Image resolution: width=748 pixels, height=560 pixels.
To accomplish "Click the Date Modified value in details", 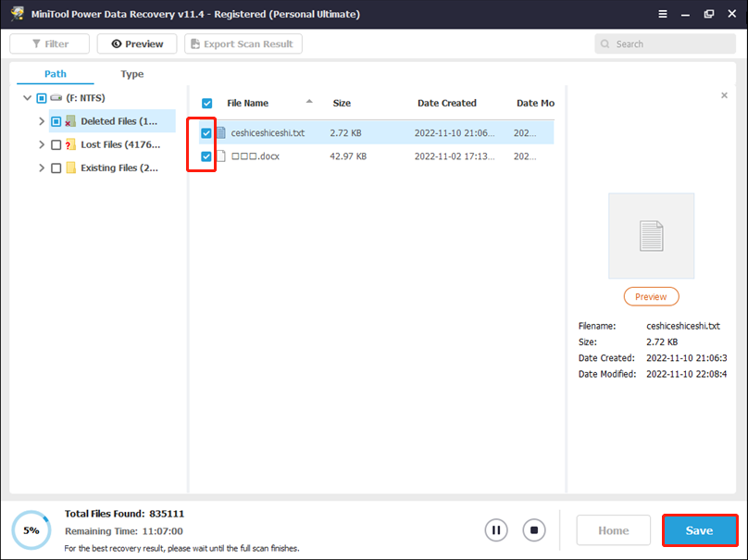I will tap(687, 374).
